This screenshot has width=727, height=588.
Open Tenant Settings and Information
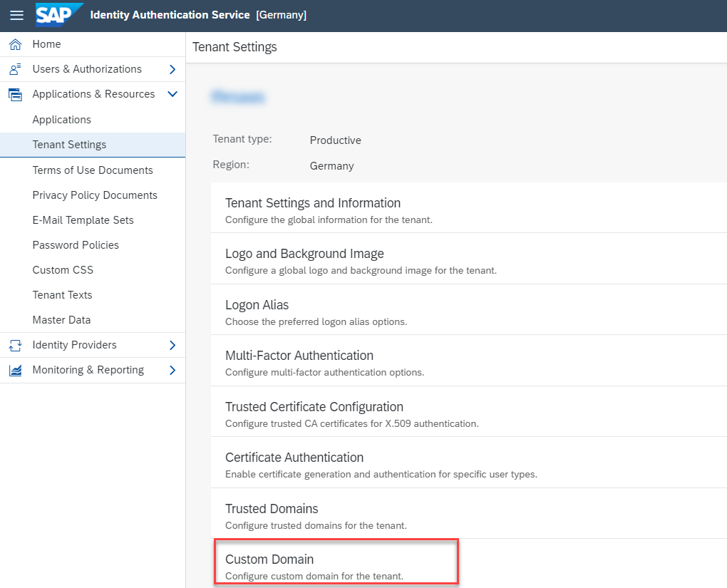pos(469,207)
